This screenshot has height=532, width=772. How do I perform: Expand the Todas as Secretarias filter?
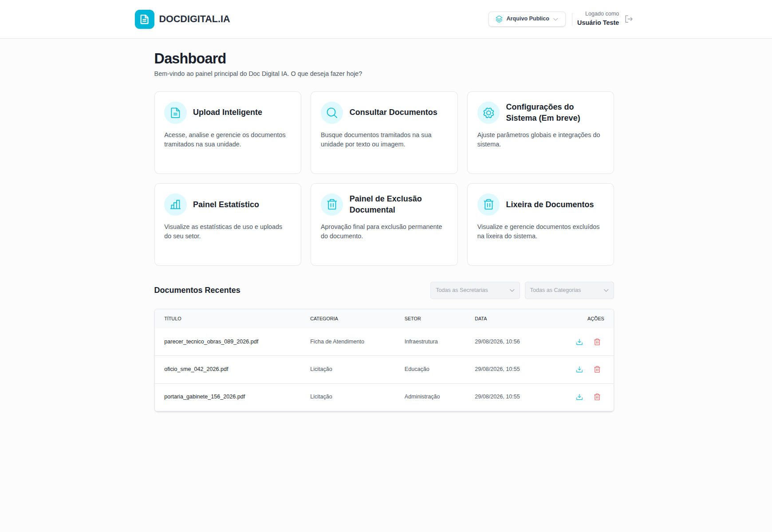pos(475,290)
